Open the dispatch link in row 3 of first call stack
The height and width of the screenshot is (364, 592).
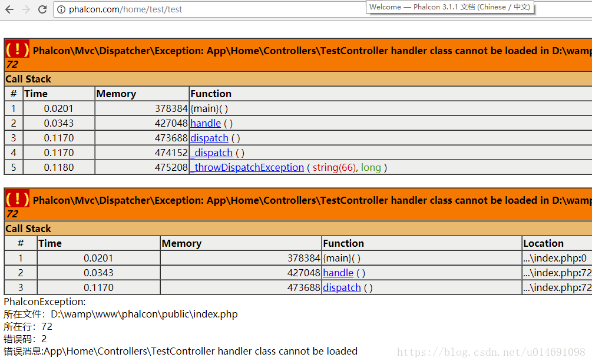(210, 138)
